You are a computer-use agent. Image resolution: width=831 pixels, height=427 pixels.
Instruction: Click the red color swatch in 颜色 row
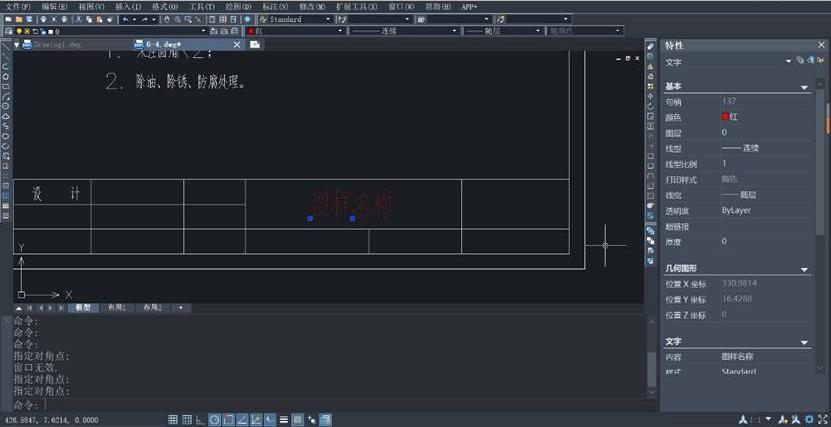tap(725, 117)
